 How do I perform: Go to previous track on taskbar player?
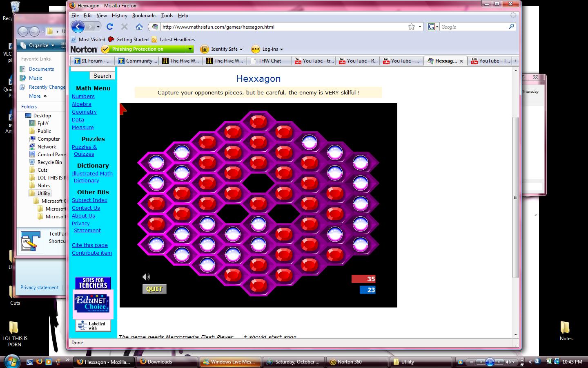pyautogui.click(x=480, y=362)
